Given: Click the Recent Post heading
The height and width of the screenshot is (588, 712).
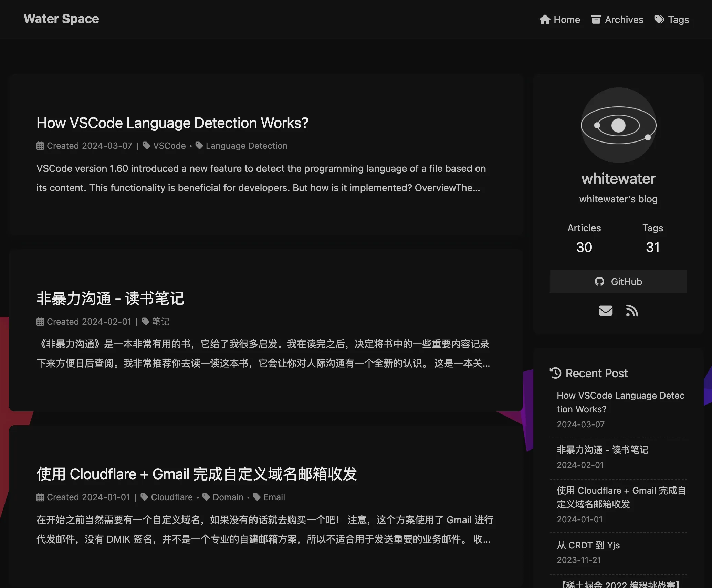Looking at the screenshot, I should pos(597,373).
